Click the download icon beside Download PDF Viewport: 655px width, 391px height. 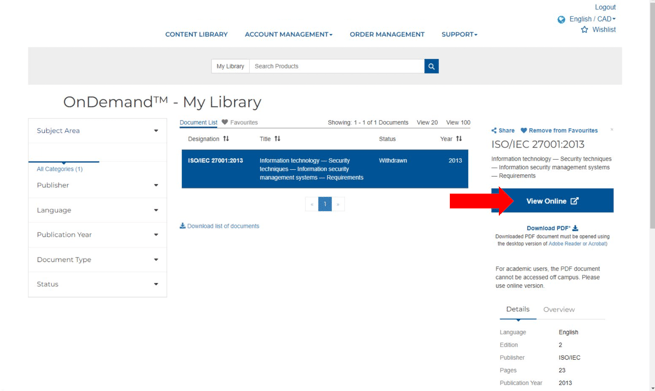click(x=575, y=228)
